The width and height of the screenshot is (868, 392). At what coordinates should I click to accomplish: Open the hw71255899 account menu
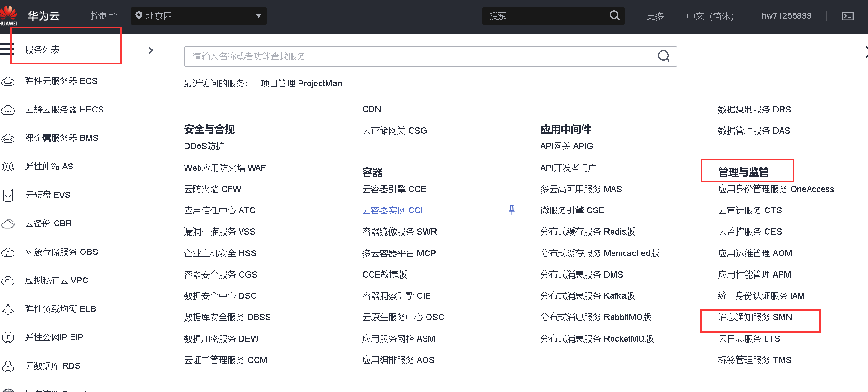(786, 16)
